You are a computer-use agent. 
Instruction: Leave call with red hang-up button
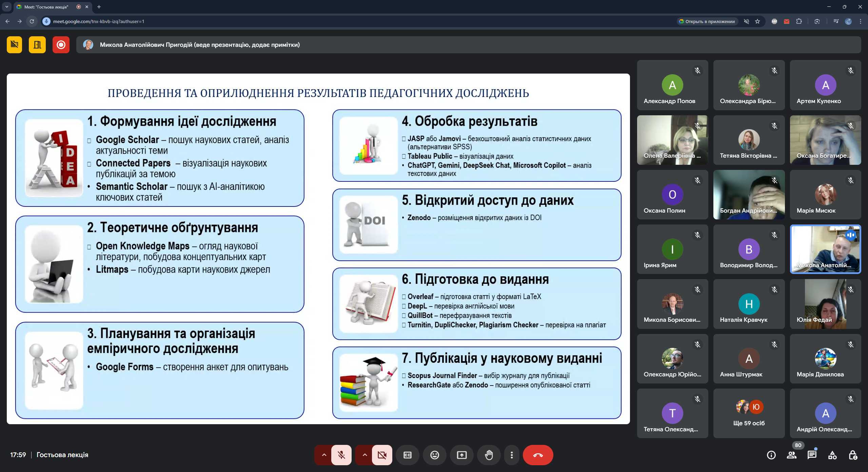pos(538,455)
